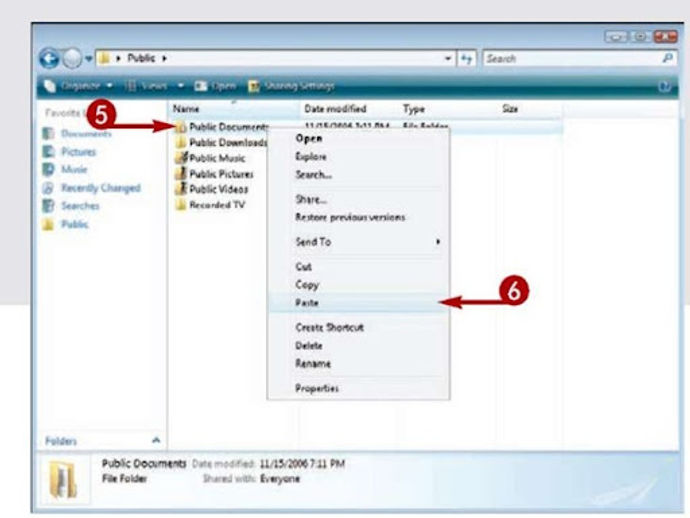
Task: Open Pictures favorite link
Action: pos(78,152)
